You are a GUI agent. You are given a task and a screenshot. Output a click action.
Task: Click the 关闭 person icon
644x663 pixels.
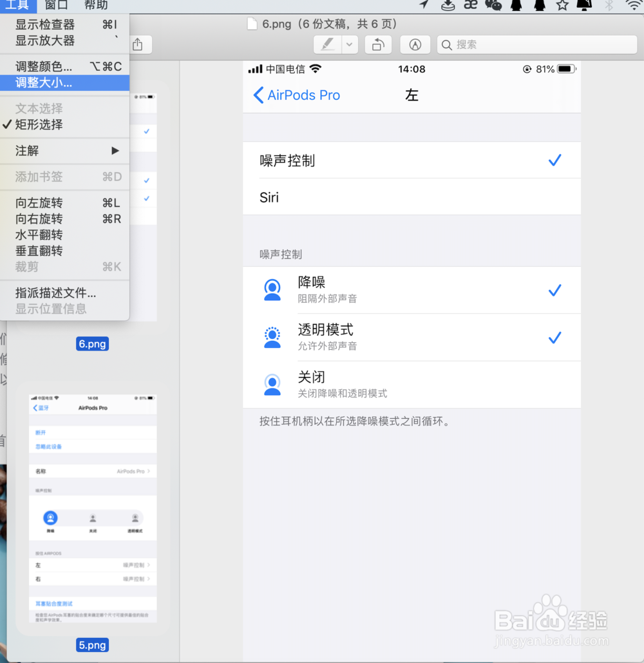272,385
